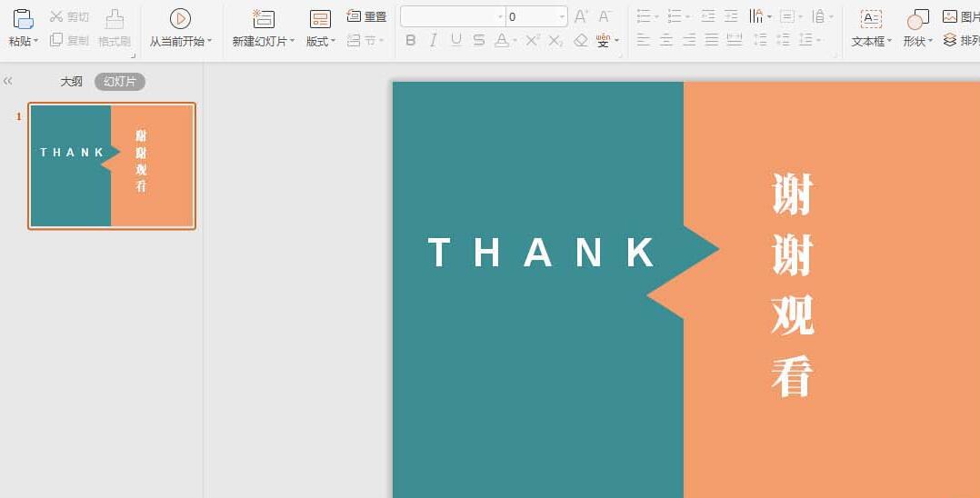Screen dimensions: 980x498
Task: Click the increase indent icon
Action: click(x=731, y=16)
